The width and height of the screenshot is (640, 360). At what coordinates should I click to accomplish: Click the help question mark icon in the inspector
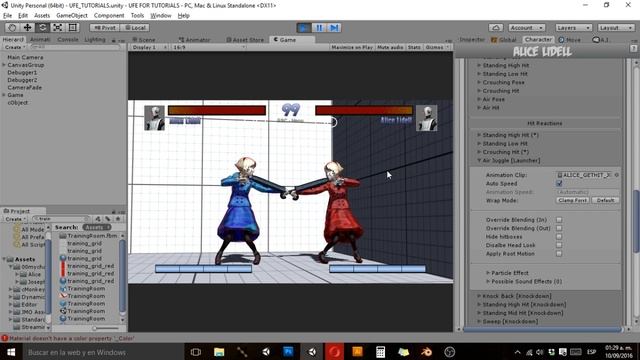633,49
